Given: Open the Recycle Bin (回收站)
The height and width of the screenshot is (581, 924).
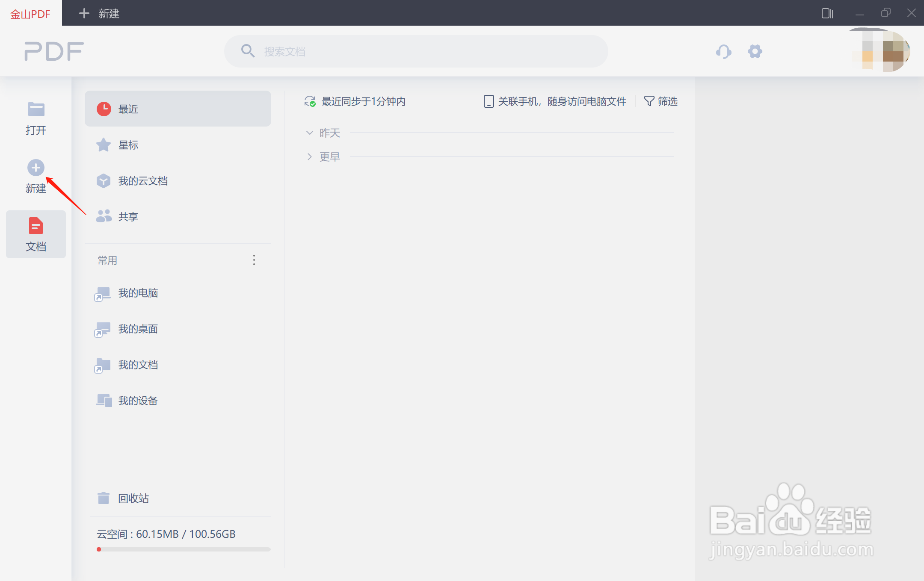Looking at the screenshot, I should [133, 498].
